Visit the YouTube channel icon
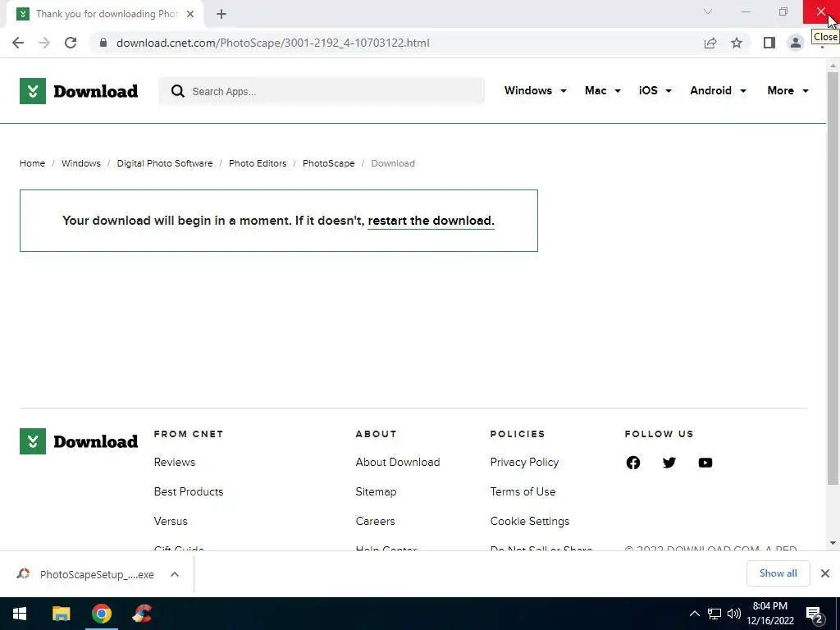The image size is (840, 630). [705, 463]
